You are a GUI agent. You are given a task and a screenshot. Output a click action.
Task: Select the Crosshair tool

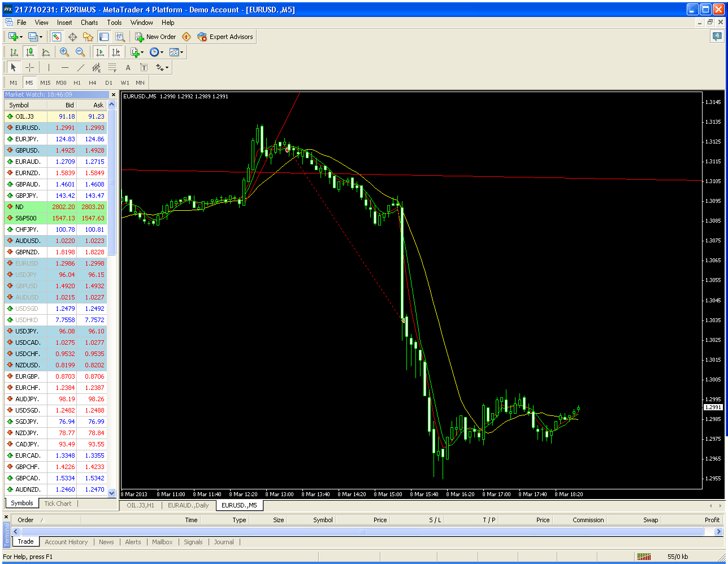[29, 67]
